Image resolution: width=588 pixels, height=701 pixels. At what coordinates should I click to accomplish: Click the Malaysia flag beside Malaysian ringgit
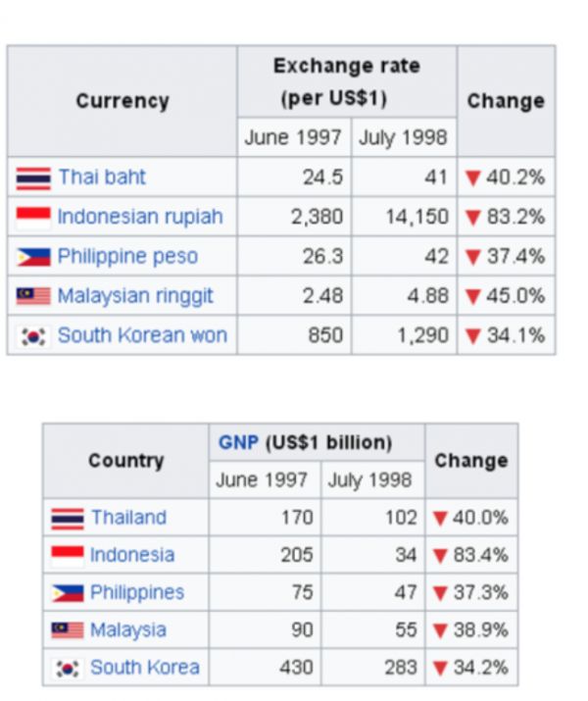coord(33,296)
